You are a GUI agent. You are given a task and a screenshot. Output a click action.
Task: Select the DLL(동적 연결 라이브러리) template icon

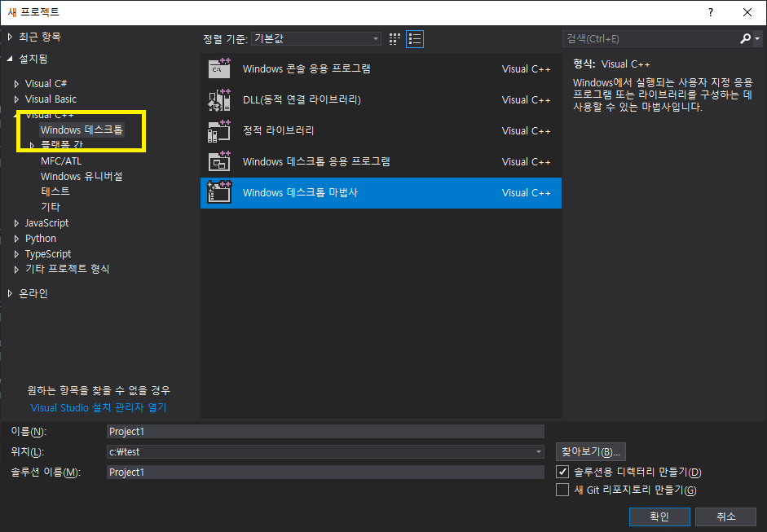(x=219, y=99)
